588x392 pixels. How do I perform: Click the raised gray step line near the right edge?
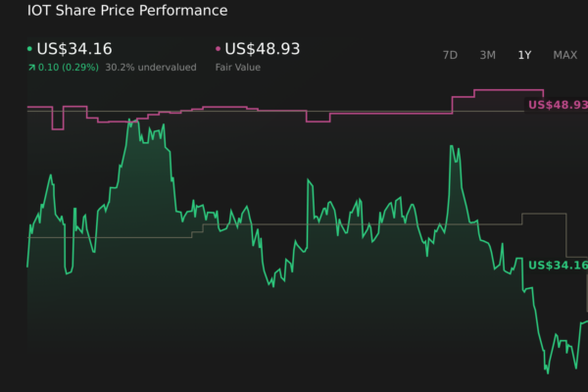[544, 214]
